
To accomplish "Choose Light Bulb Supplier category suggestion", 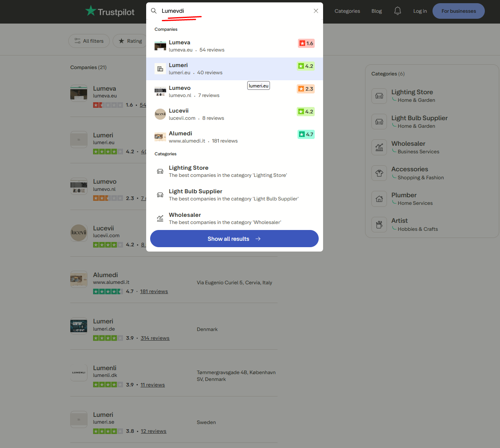I will coord(234,195).
